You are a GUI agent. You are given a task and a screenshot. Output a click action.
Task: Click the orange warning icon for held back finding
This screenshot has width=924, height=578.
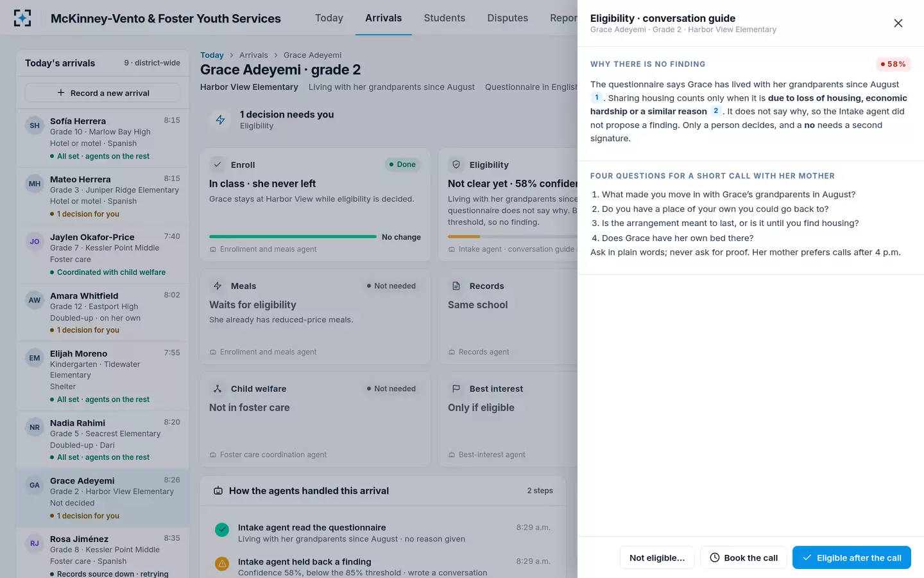click(x=222, y=564)
